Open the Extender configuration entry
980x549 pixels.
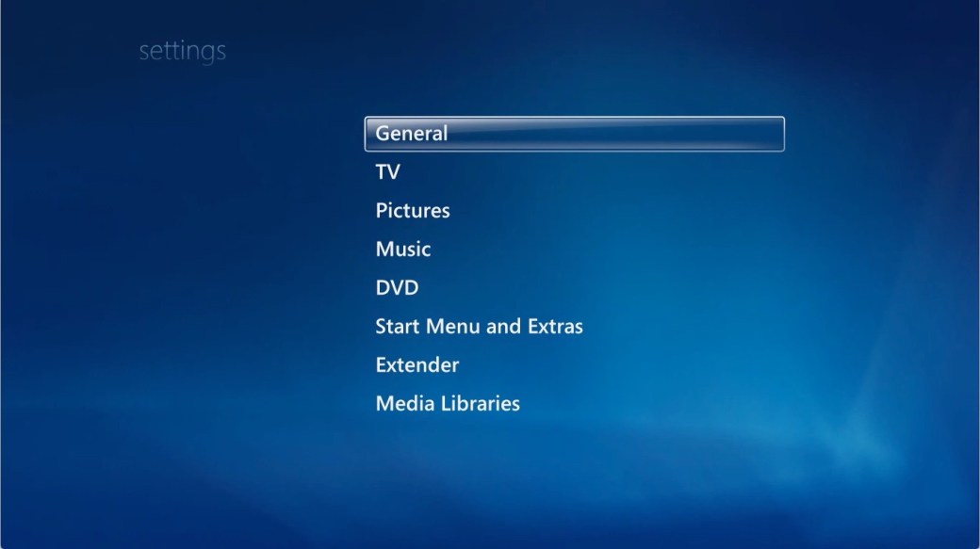pos(415,365)
